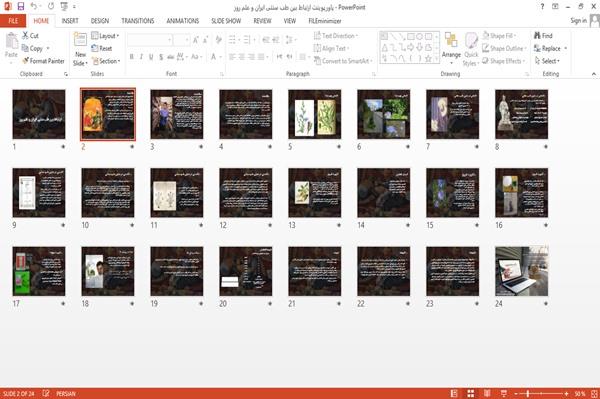The height and width of the screenshot is (399, 600).
Task: Open the Select dropdown in Editing
Action: tap(547, 61)
